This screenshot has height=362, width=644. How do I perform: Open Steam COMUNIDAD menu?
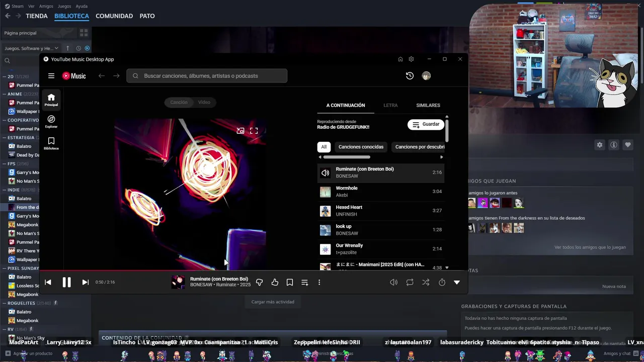coord(114,16)
